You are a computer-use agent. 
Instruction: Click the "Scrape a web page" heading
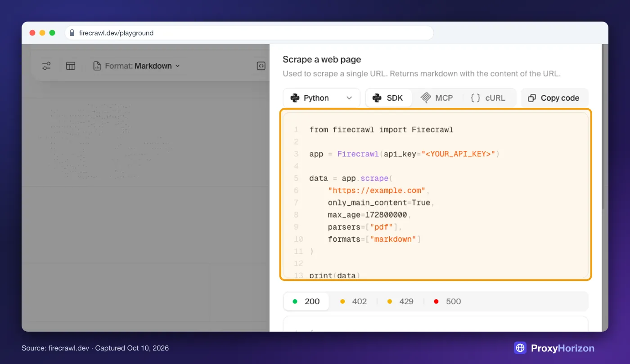[322, 59]
